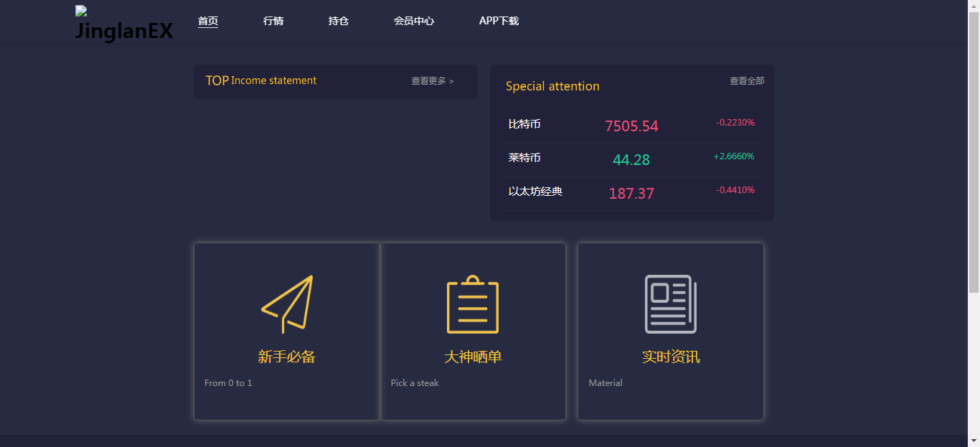The width and height of the screenshot is (980, 447).
Task: Click the vertical scrollbar thumb
Action: 974,151
